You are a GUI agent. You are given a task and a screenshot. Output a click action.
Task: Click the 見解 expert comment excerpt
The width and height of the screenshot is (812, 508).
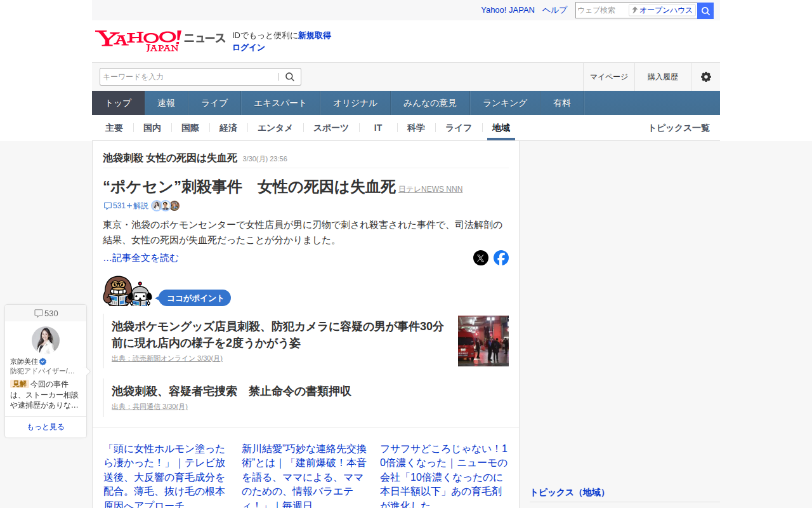pyautogui.click(x=46, y=394)
